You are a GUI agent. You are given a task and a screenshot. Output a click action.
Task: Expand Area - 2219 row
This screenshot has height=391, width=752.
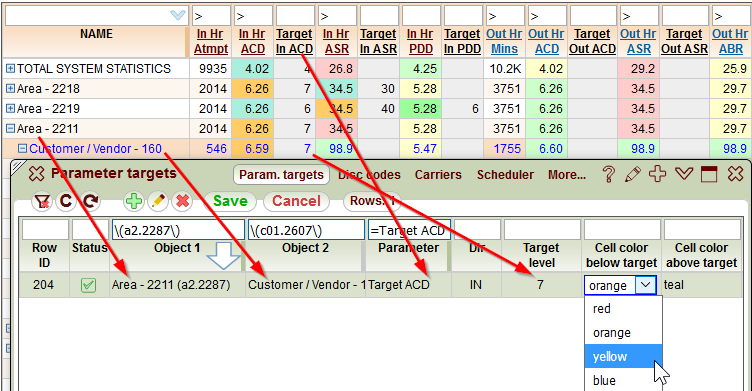[10, 108]
